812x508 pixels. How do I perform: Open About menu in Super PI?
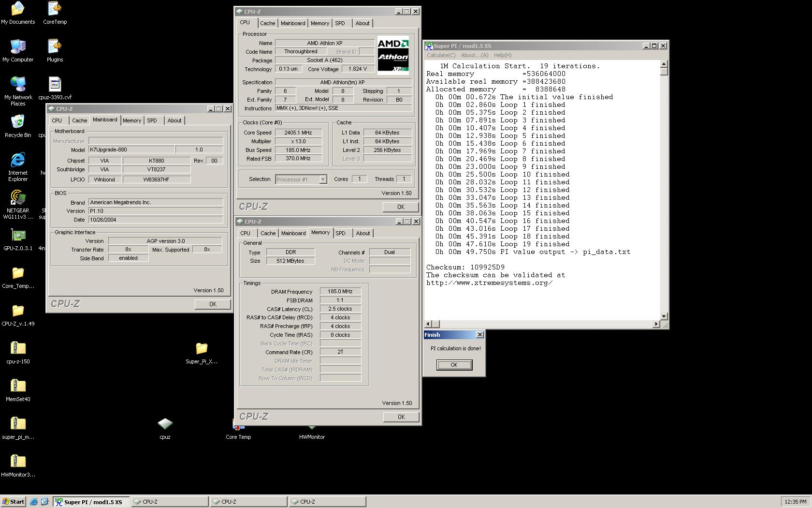coord(475,55)
